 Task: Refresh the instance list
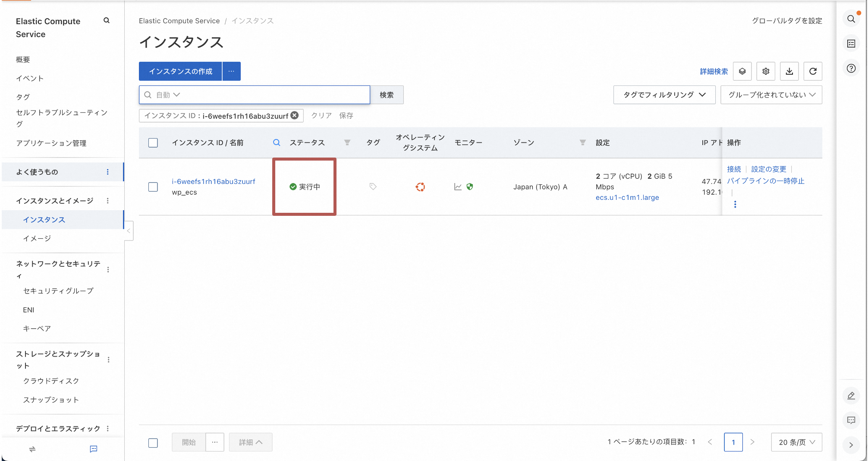point(813,71)
